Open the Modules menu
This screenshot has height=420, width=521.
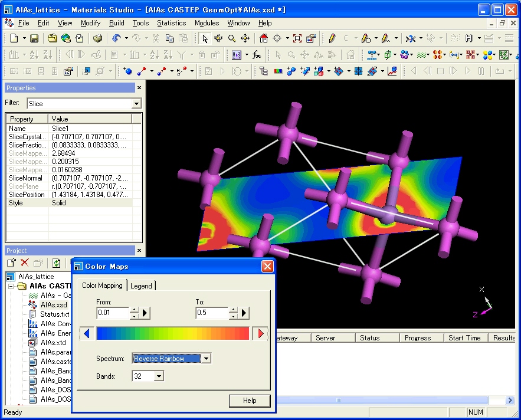click(x=207, y=23)
